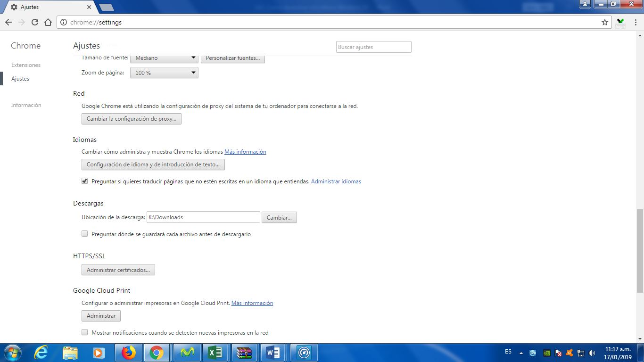Open the gauge app in the taskbar
This screenshot has width=644, height=362.
304,353
